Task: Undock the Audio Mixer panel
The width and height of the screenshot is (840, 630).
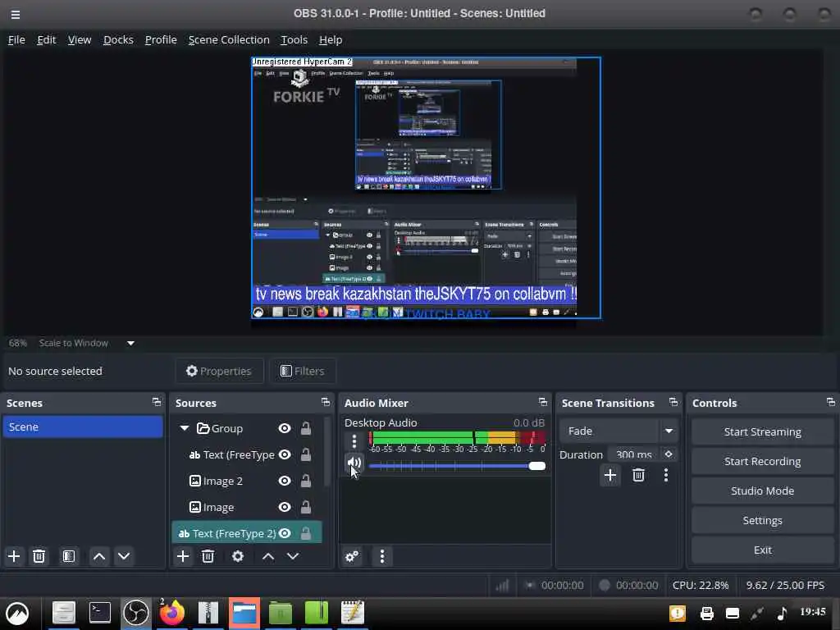Action: point(543,402)
